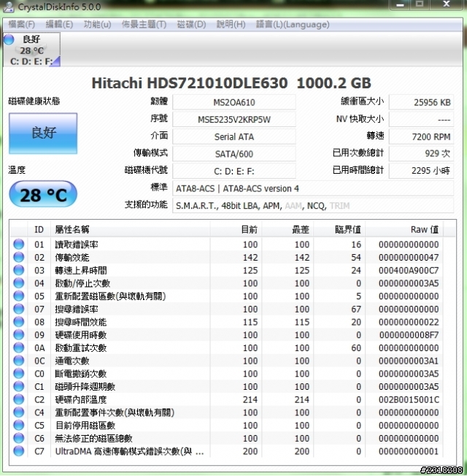Click the status orb beside 重新配置磁區數
The width and height of the screenshot is (467, 476).
point(19,296)
